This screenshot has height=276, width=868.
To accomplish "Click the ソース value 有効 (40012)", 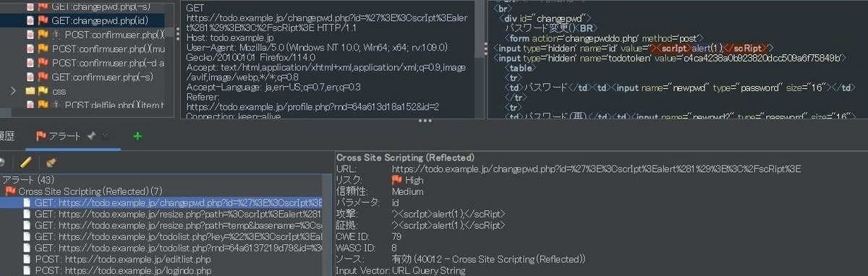I will (x=488, y=259).
